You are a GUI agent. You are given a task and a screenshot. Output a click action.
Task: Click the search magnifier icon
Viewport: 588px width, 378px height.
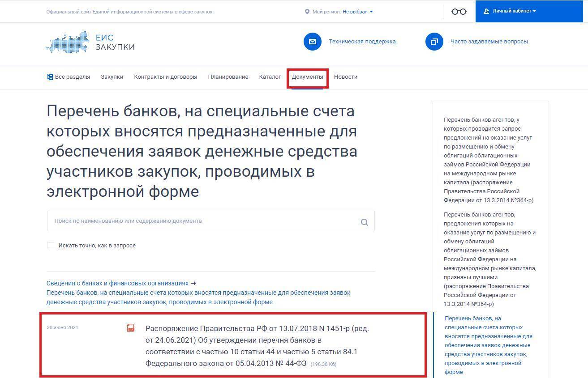click(x=364, y=222)
